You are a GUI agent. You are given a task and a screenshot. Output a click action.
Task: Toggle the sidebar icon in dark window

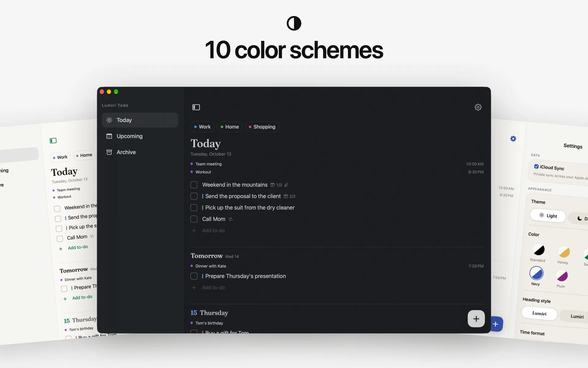click(196, 107)
